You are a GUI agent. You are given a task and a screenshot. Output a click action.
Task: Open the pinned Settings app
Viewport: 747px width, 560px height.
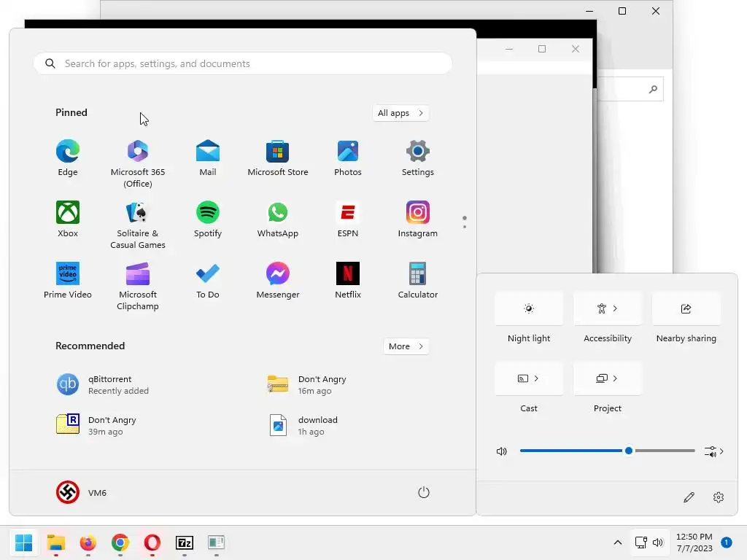[418, 158]
